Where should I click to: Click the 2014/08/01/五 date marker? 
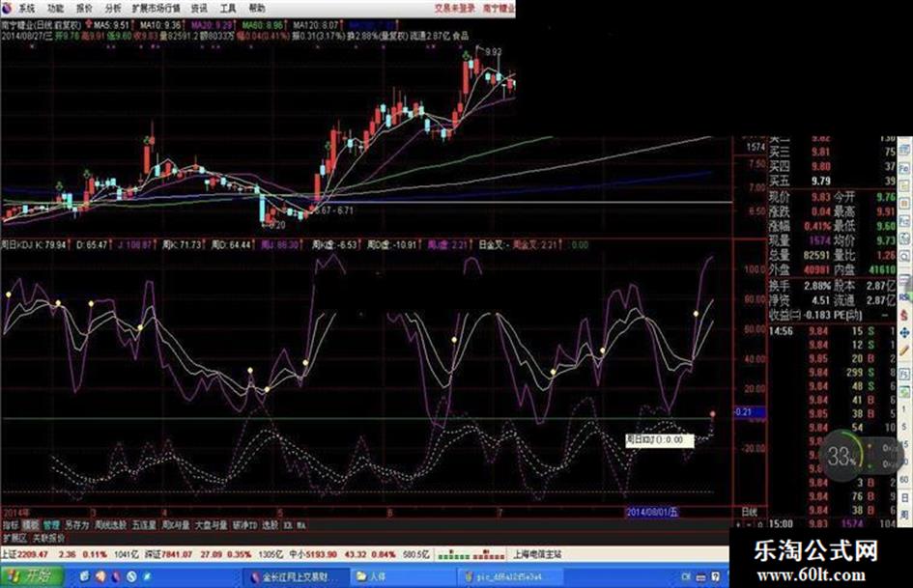coord(652,513)
